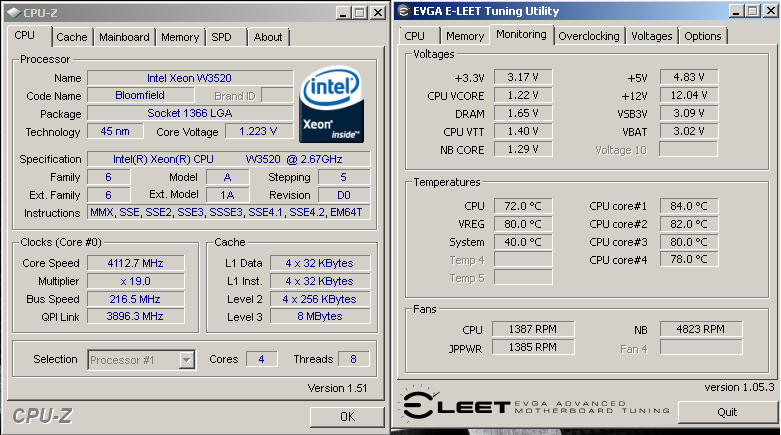Open the About tab in CPU-Z
This screenshot has height=435, width=781.
268,37
